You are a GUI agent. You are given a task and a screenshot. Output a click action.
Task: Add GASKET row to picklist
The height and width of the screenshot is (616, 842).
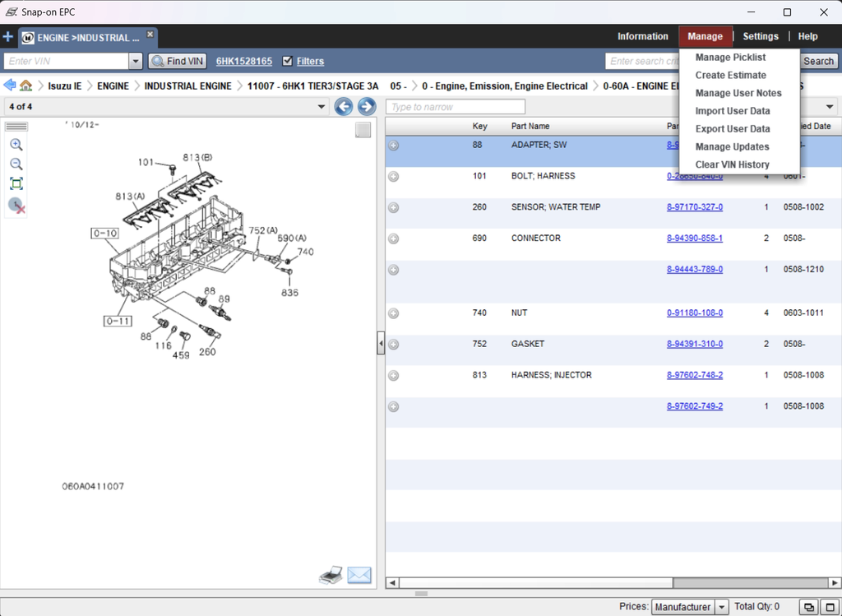point(394,345)
